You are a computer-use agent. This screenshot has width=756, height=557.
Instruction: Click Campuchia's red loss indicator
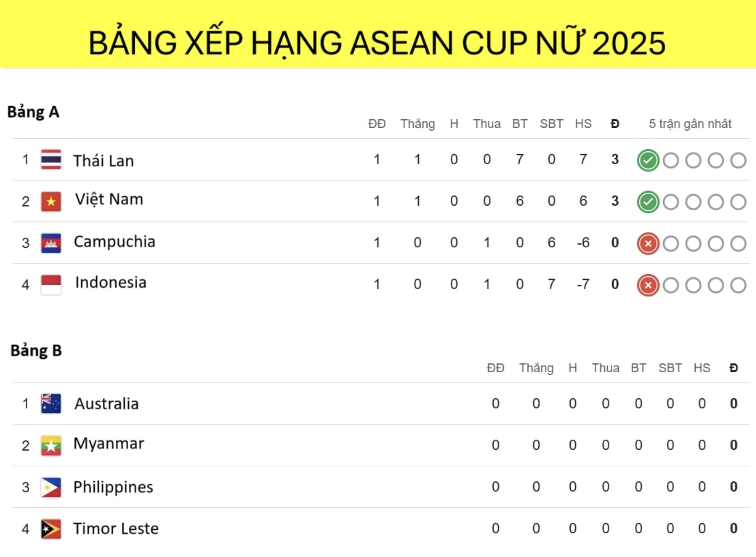[x=648, y=244]
